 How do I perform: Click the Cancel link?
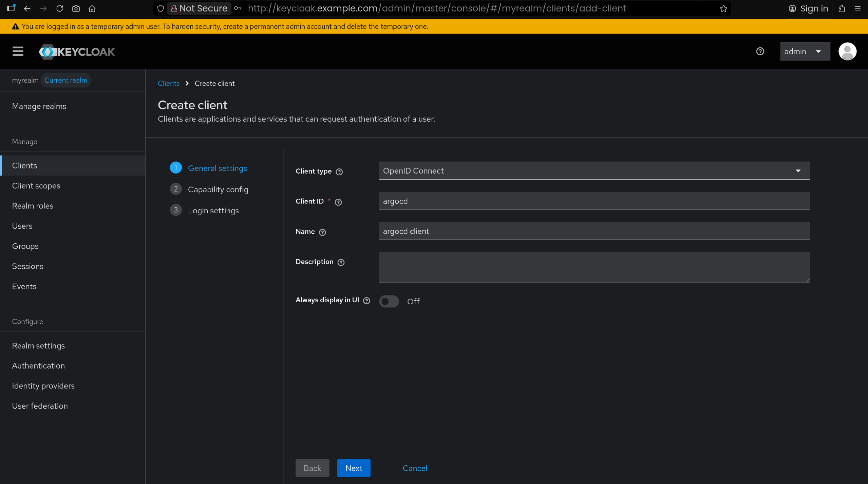[415, 468]
